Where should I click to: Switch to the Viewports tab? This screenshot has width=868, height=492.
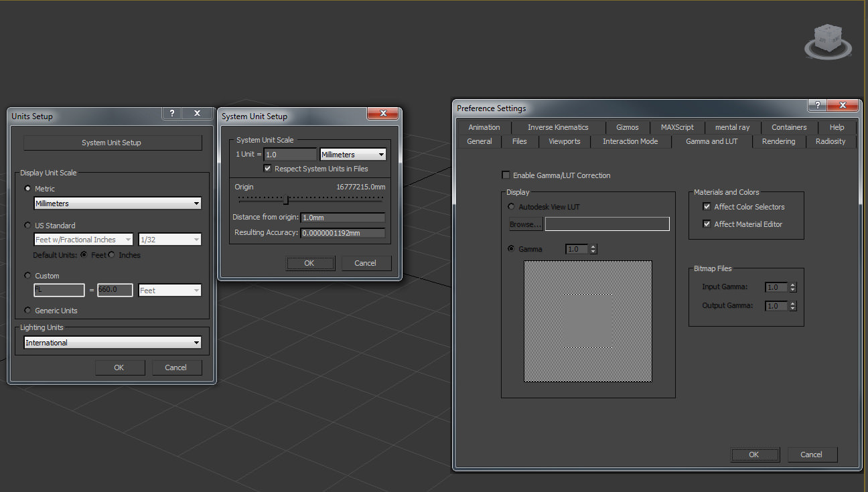(565, 141)
